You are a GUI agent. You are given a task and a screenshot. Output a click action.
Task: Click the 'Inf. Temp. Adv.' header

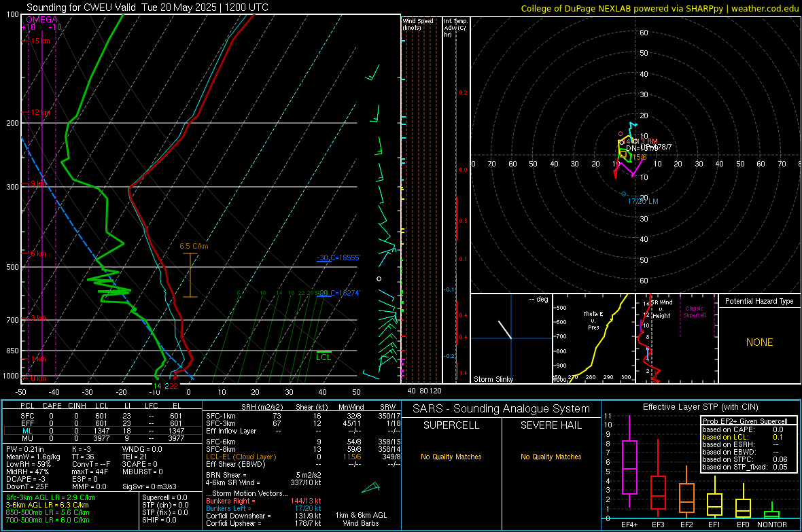tap(455, 28)
